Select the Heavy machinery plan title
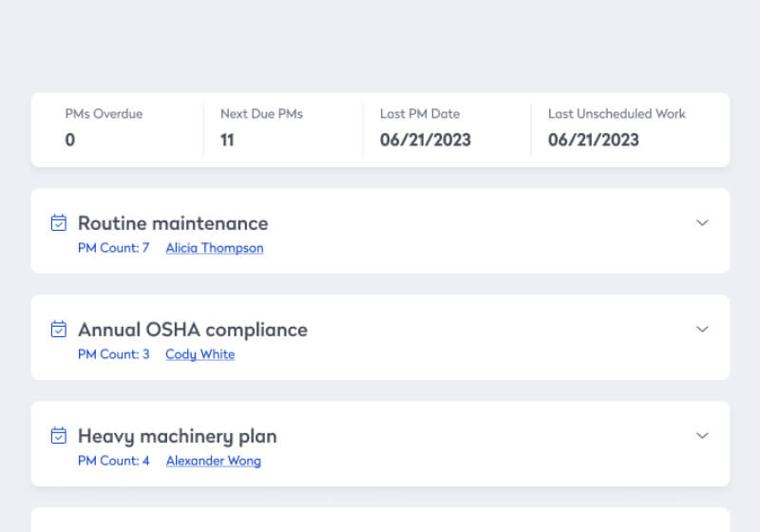Viewport: 760px width, 532px height. pos(177,436)
